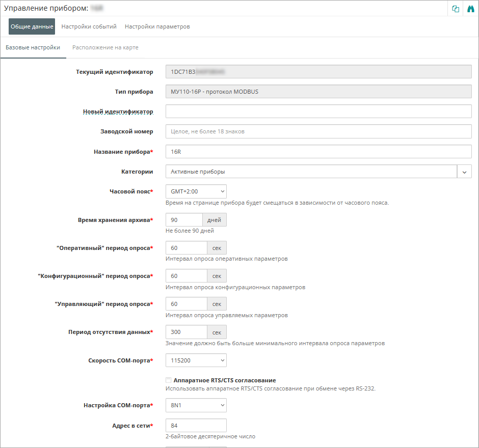Click the Период отсутствия данных field

(x=186, y=332)
